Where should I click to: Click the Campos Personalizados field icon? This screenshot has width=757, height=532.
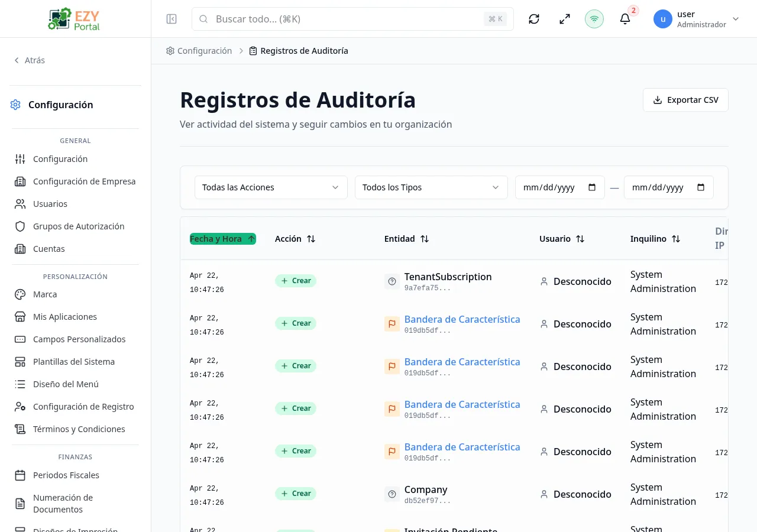click(20, 339)
